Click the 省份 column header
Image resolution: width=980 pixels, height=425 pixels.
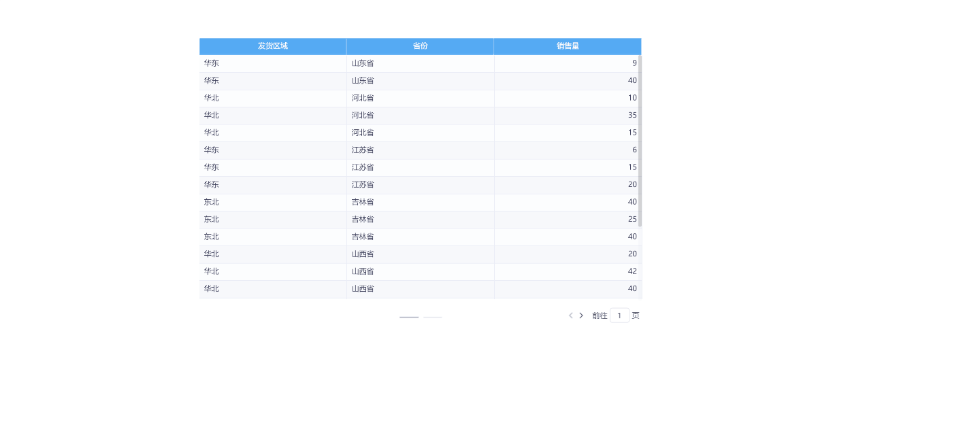coord(420,46)
